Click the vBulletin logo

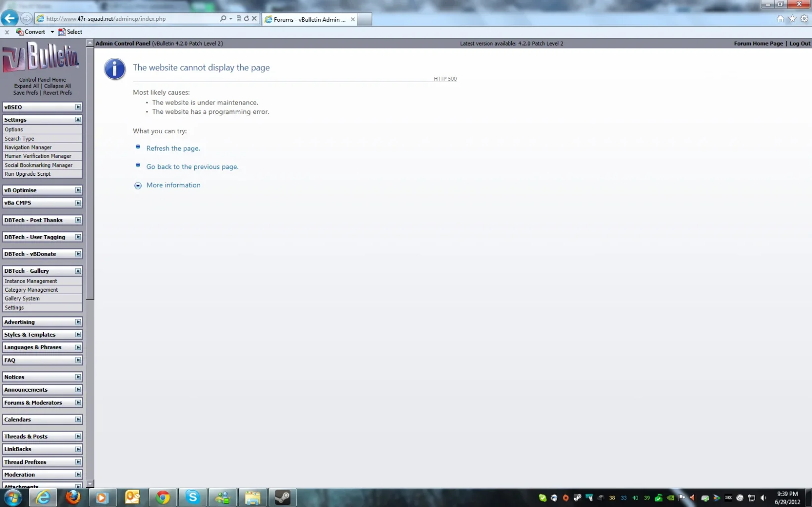41,57
